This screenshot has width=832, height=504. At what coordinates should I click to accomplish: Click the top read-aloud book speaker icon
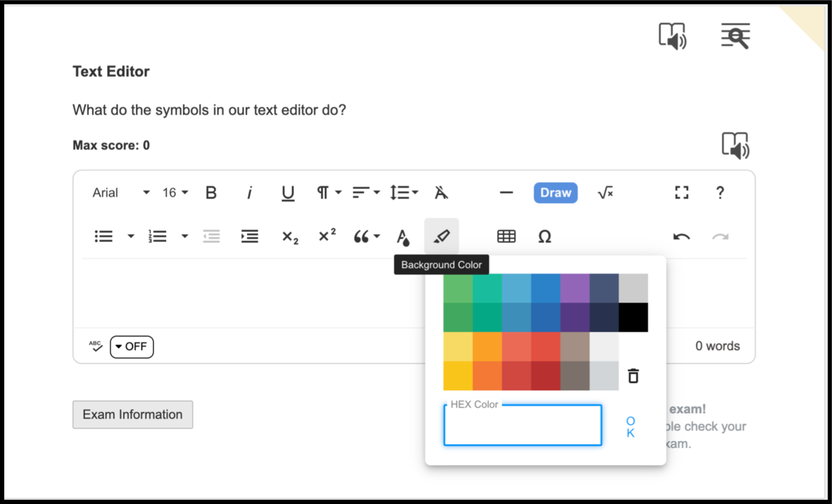(x=672, y=36)
